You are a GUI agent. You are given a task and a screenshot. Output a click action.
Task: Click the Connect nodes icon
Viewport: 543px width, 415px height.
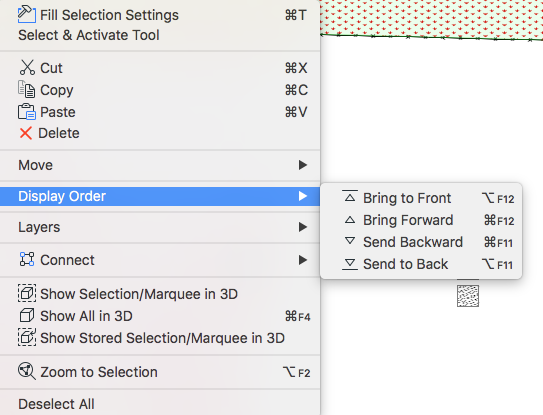(x=27, y=259)
